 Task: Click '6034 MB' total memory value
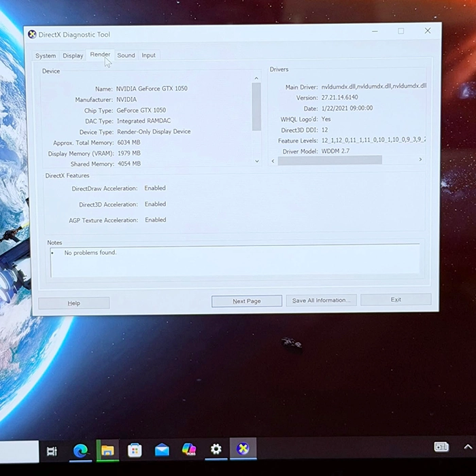click(x=129, y=142)
